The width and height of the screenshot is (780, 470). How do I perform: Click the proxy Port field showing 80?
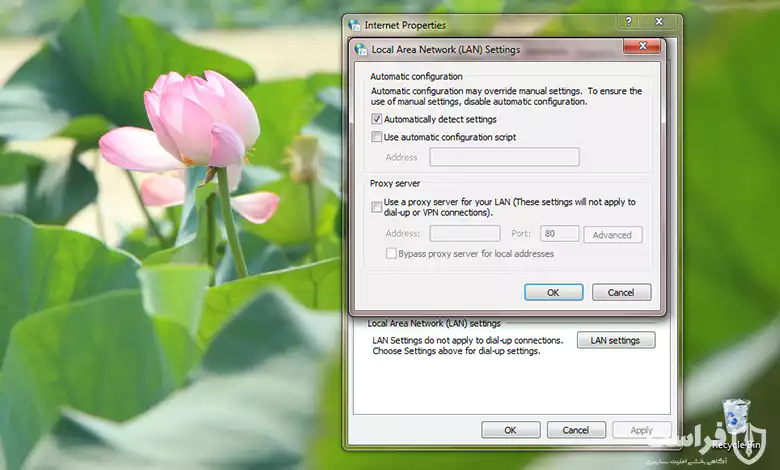(x=560, y=233)
